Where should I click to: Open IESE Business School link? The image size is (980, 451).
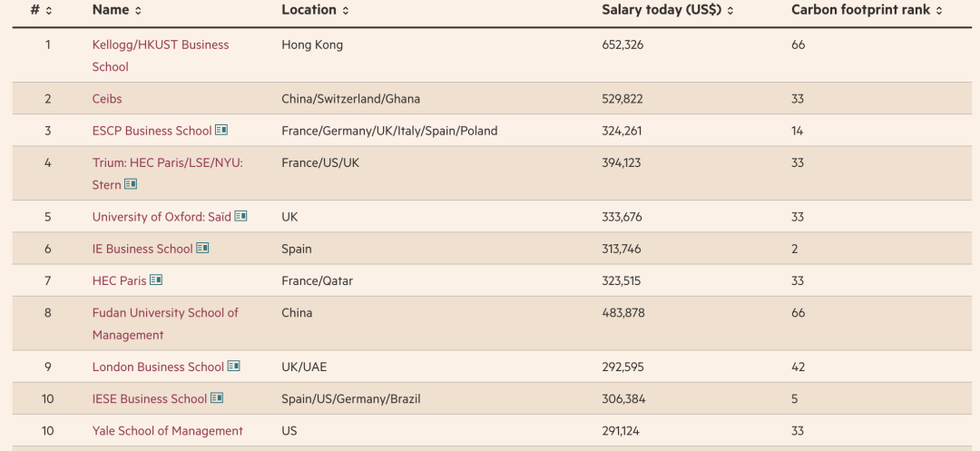(x=150, y=398)
